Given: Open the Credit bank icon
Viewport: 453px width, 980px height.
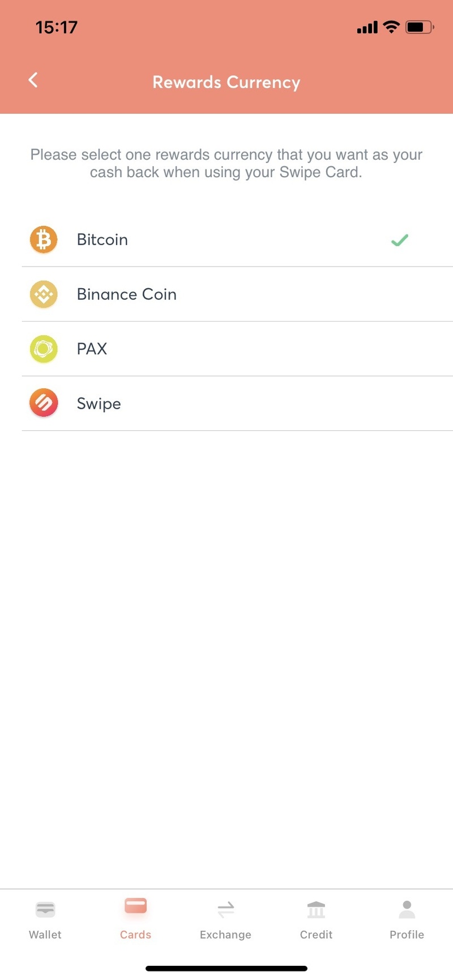Looking at the screenshot, I should pyautogui.click(x=316, y=910).
